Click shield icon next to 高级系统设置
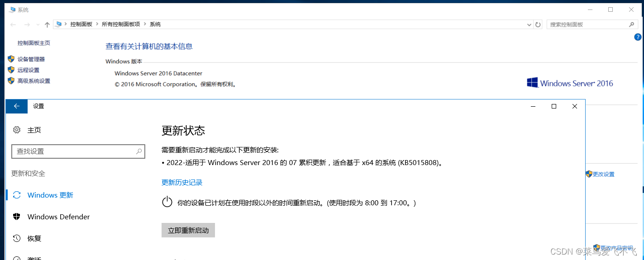The height and width of the screenshot is (260, 644). point(11,81)
